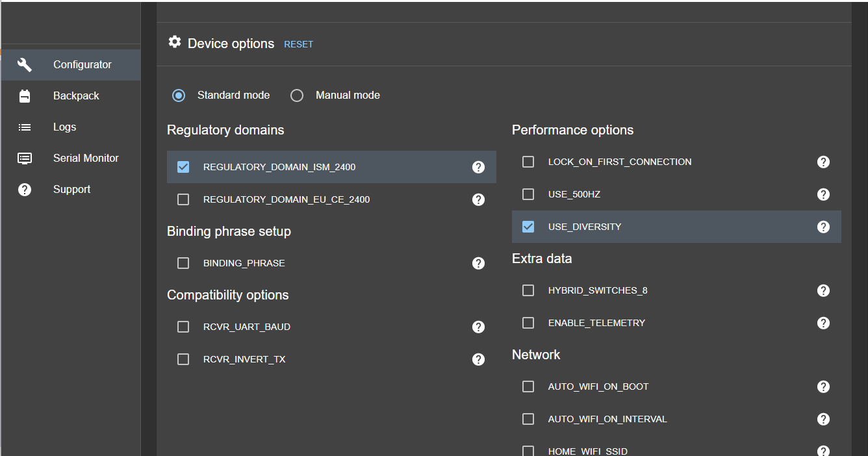Viewport: 868px width, 456px height.
Task: Open Serial Monitor icon in sidebar
Action: point(25,158)
